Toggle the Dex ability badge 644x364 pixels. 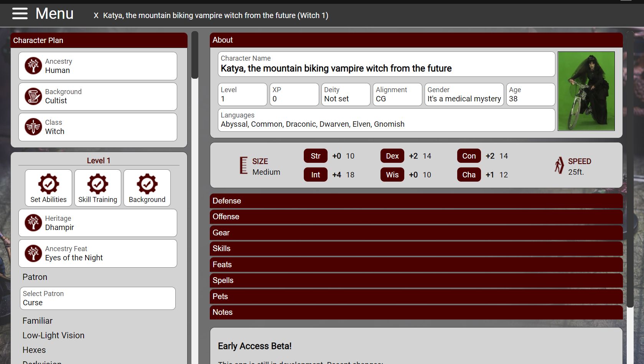click(392, 156)
